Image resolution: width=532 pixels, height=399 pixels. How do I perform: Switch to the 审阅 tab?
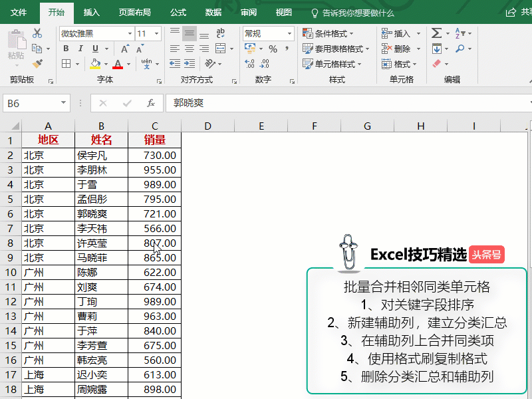point(249,13)
